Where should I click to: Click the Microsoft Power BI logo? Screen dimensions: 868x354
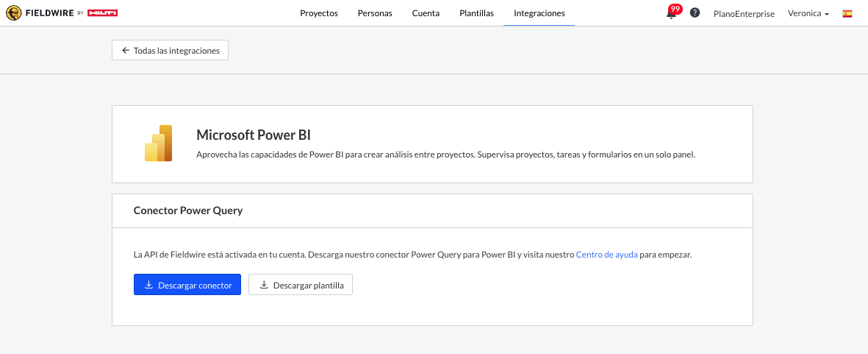coord(158,144)
